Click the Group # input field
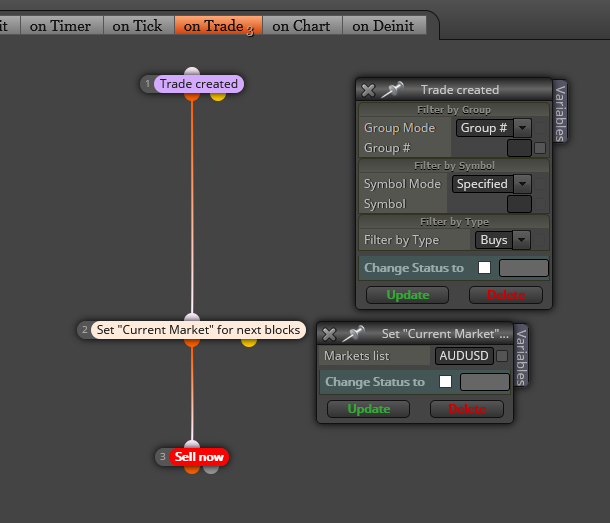This screenshot has width=610, height=523. coord(519,148)
